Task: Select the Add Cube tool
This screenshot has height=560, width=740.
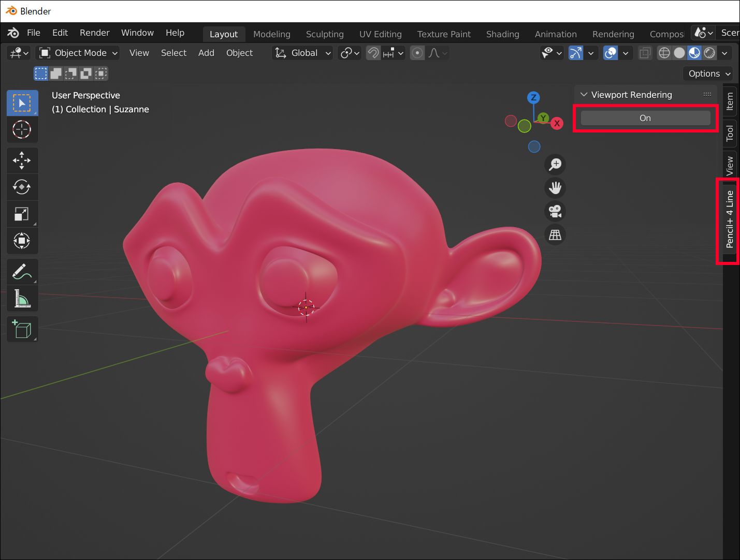Action: pyautogui.click(x=22, y=329)
